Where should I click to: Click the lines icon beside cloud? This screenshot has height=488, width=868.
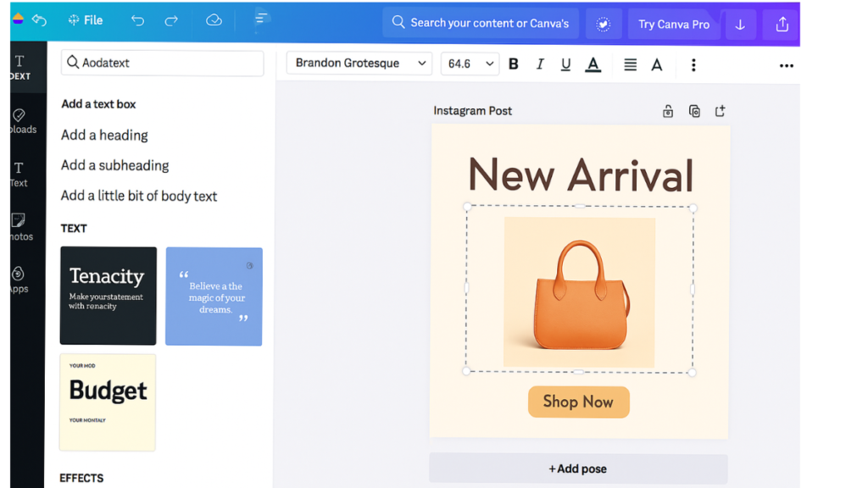point(261,19)
